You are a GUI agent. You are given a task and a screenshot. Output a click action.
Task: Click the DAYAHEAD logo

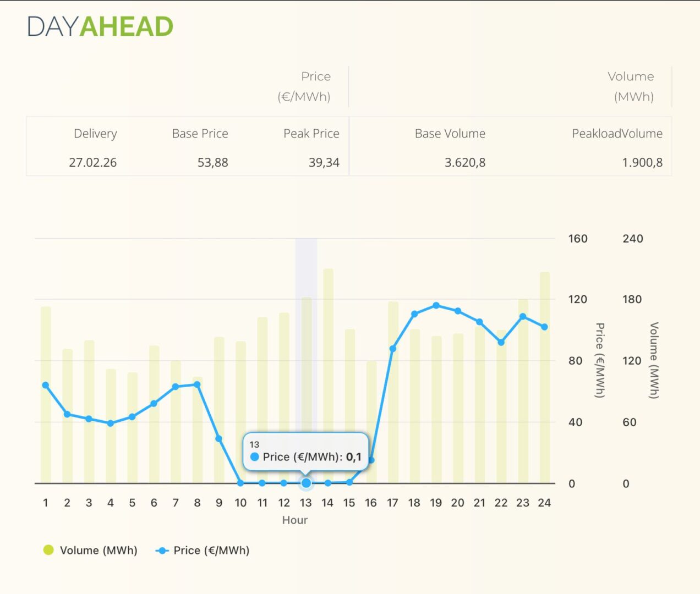pos(100,27)
